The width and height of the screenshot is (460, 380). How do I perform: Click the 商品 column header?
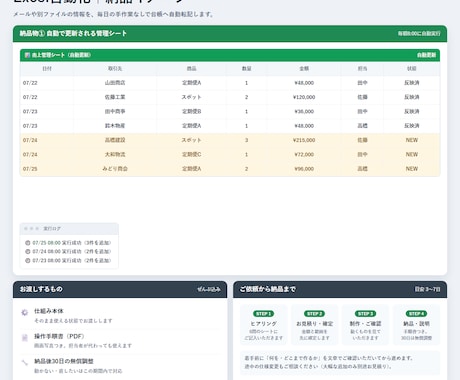click(x=191, y=69)
